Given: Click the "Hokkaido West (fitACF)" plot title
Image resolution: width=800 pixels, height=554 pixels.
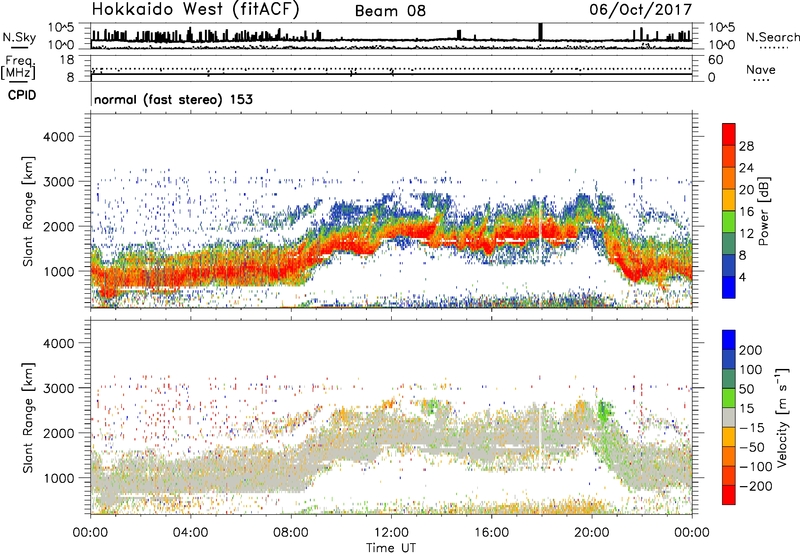Looking at the screenshot, I should tap(195, 9).
